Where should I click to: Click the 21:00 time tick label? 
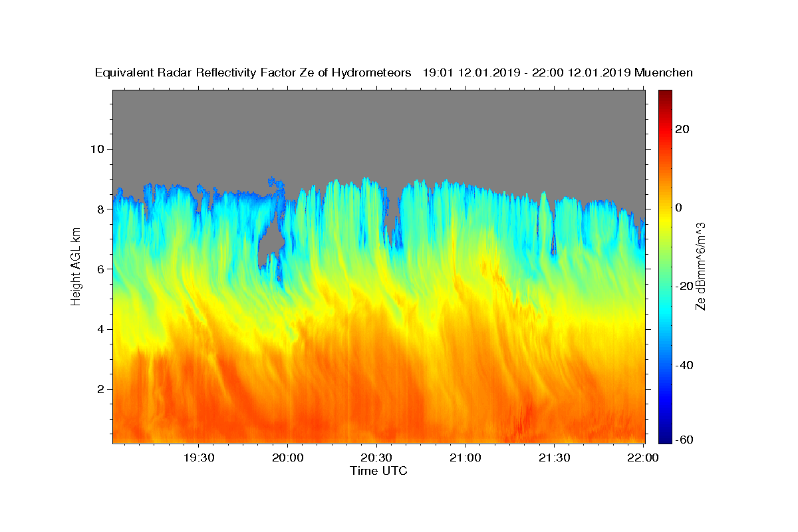click(465, 458)
